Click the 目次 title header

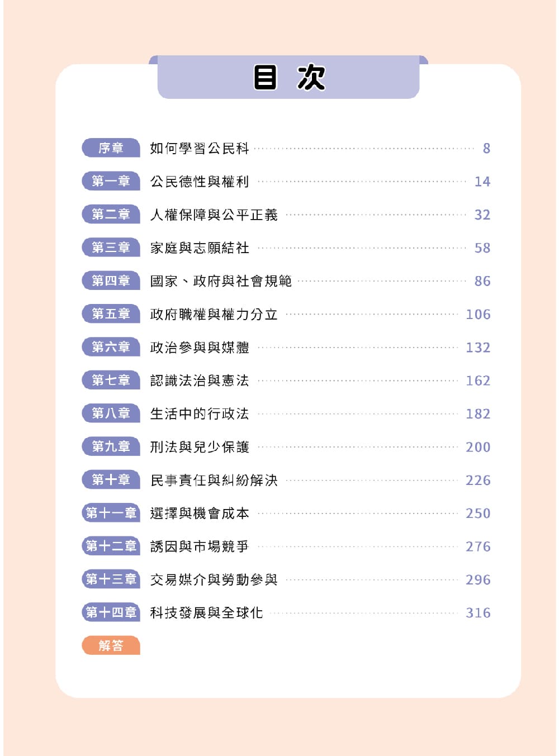(x=288, y=77)
